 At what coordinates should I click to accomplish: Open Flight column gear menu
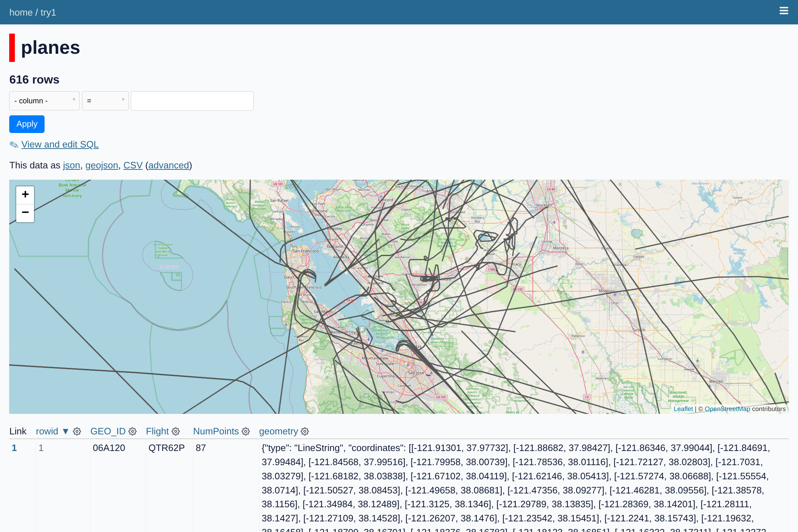(x=176, y=432)
